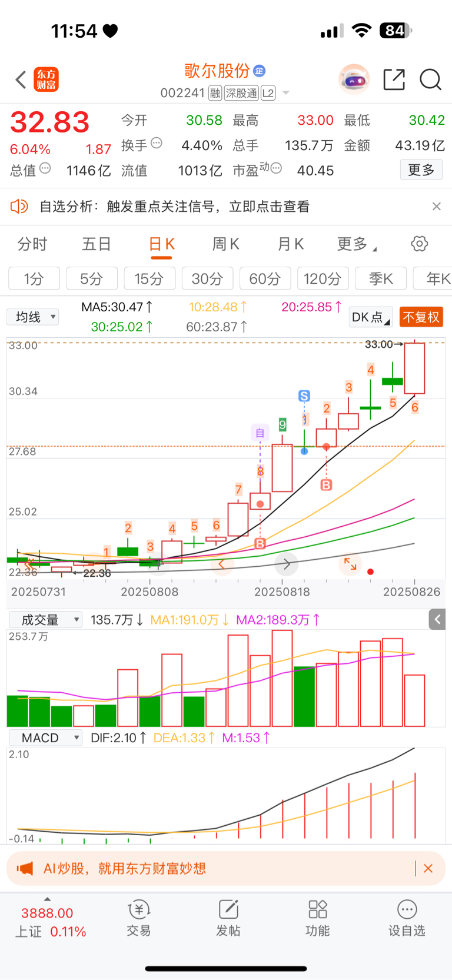This screenshot has width=452, height=980.
Task: Tap the chart right scroll arrow
Action: click(x=287, y=564)
